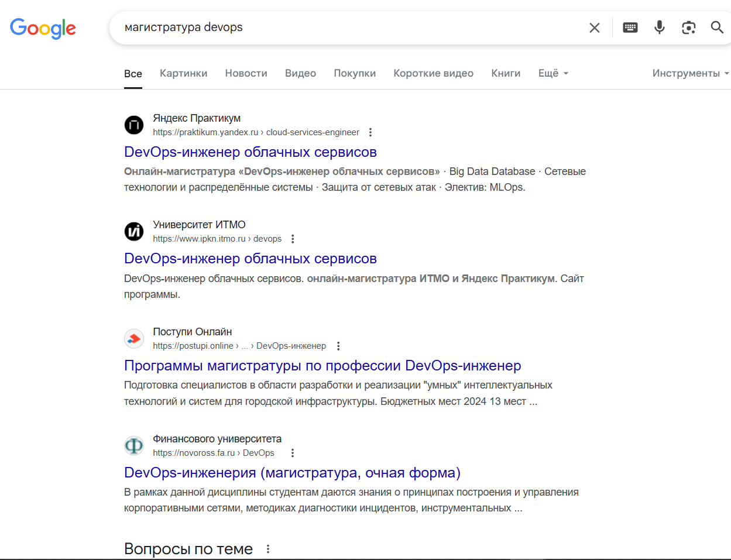Open ИТМО DevOps-инженер облачных сервисов link
731x560 pixels.
pos(250,259)
